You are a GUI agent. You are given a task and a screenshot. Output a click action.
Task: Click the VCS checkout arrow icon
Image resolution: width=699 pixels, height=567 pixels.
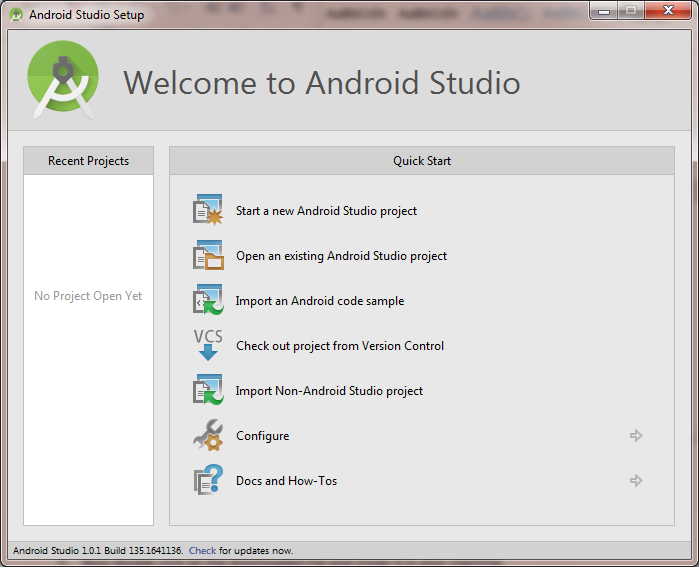tap(208, 345)
